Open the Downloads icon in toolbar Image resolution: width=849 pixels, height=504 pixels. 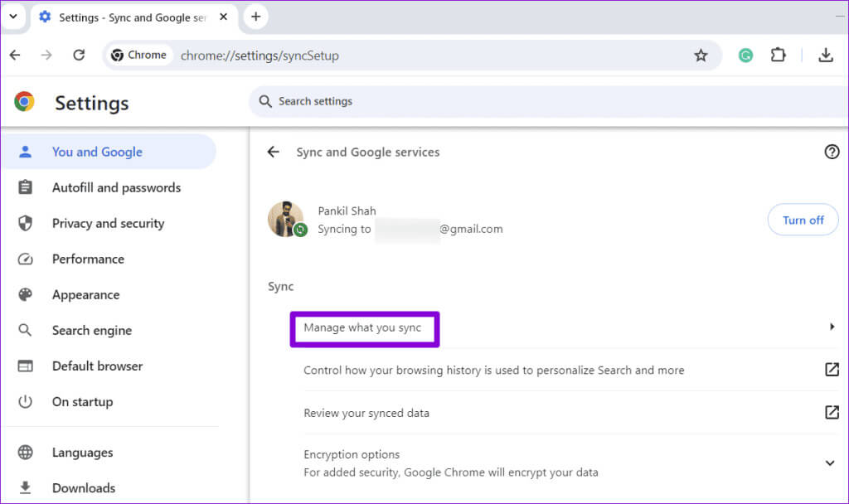point(825,55)
